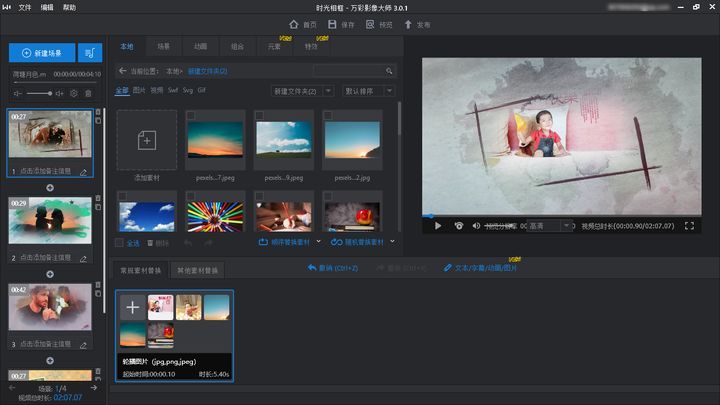Screen dimensions: 720x405
Task: Switch to the 元素 VIP tab
Action: click(x=274, y=46)
